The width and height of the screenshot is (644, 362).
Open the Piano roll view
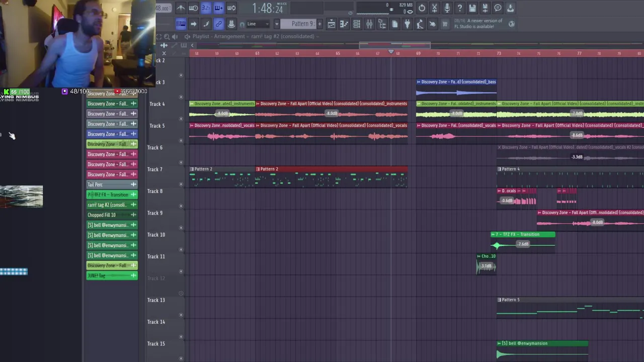pyautogui.click(x=344, y=24)
